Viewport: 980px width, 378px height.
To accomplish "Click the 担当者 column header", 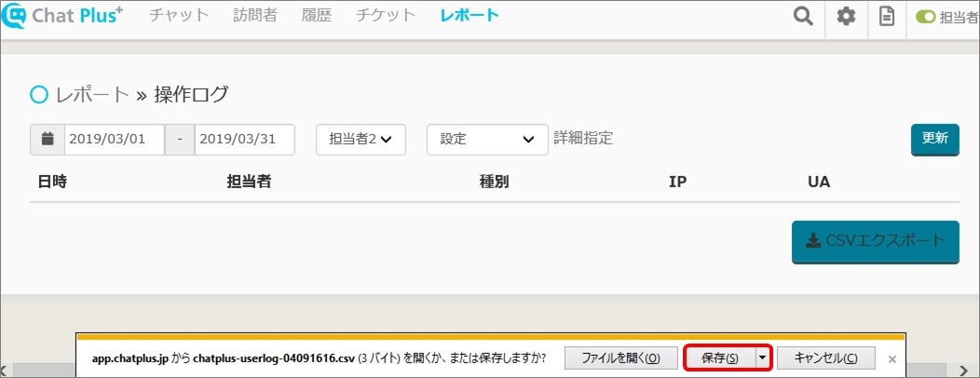I will click(249, 182).
